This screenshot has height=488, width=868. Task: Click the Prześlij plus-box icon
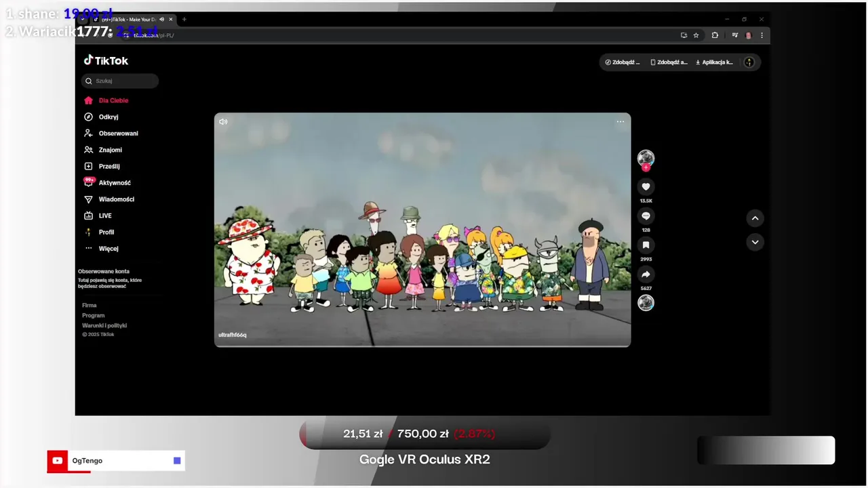pyautogui.click(x=88, y=166)
